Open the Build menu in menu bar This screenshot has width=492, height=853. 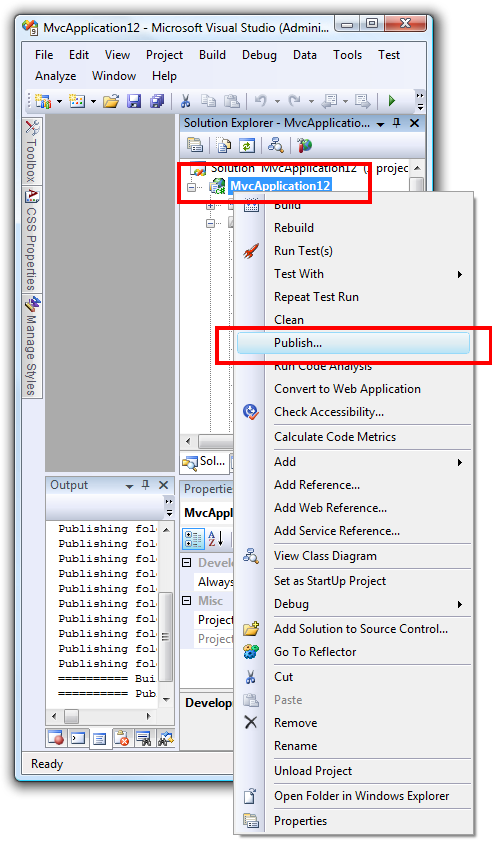click(x=212, y=55)
